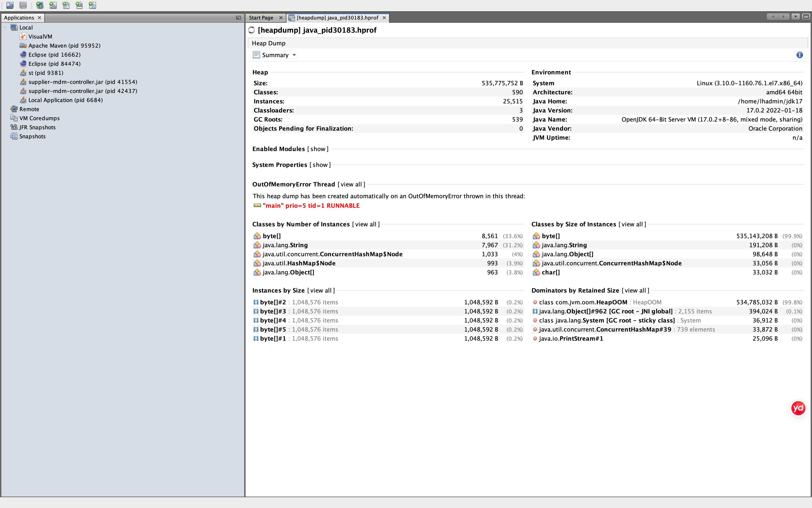Select the Eclipse (pid 84474) icon
812x508 pixels.
(x=23, y=63)
